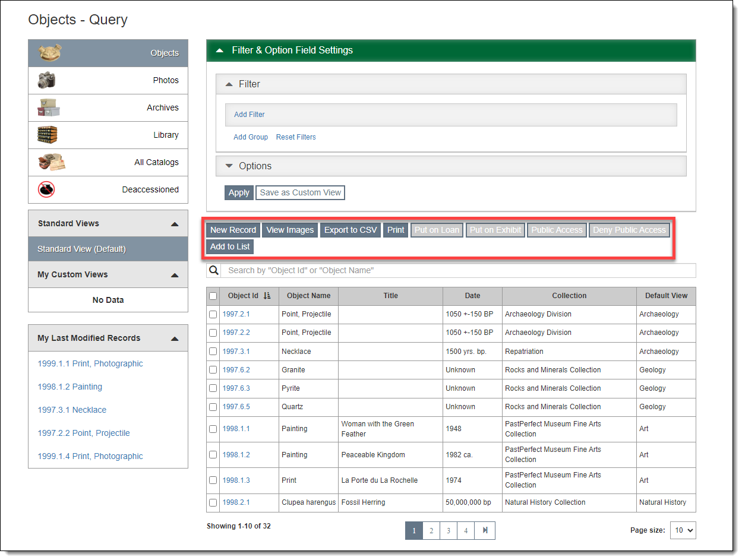Collapse Filter & Option Field Settings

(451, 50)
